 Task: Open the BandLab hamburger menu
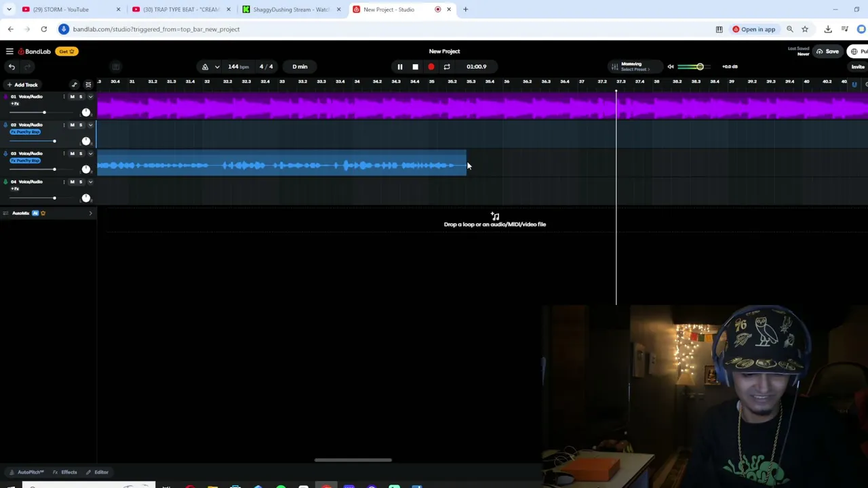pyautogui.click(x=9, y=52)
